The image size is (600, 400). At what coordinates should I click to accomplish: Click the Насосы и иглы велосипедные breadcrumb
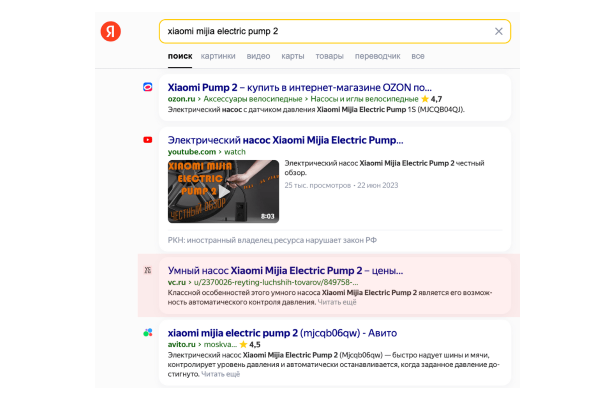[x=364, y=99]
